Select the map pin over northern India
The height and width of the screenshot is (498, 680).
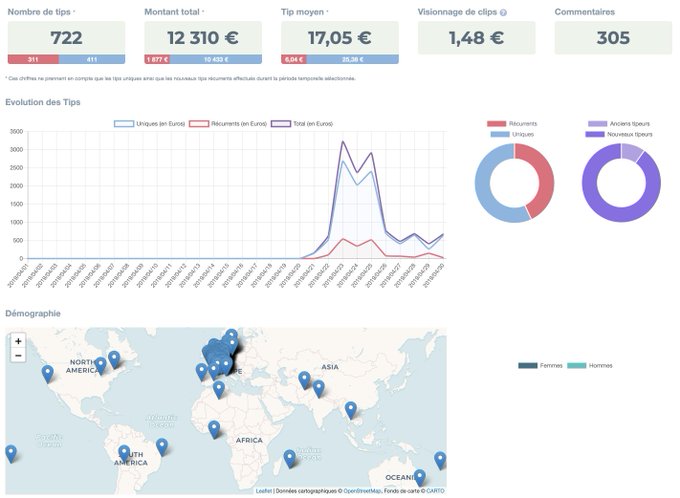[319, 389]
